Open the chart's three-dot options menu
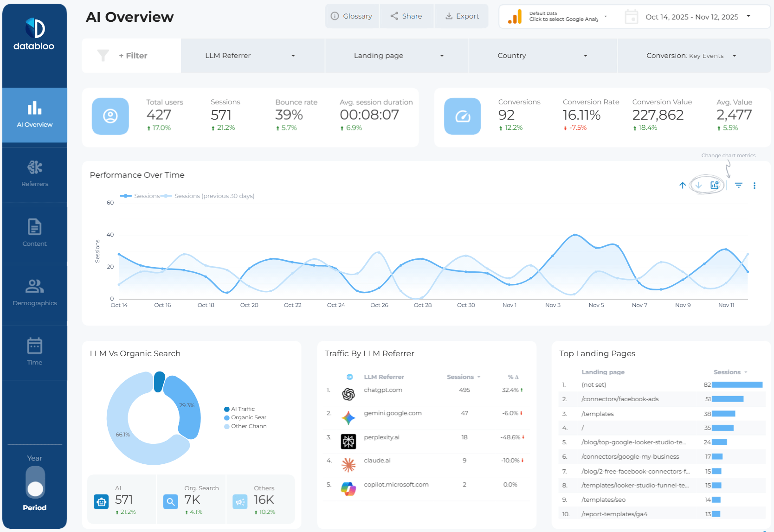 pos(755,185)
